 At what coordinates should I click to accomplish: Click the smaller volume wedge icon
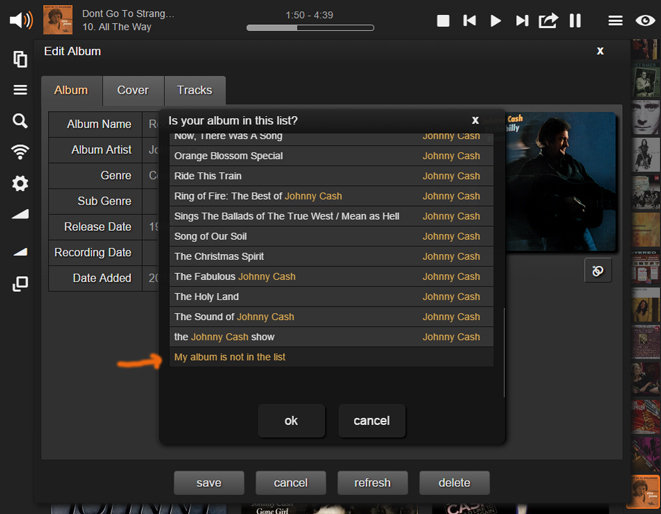point(20,252)
